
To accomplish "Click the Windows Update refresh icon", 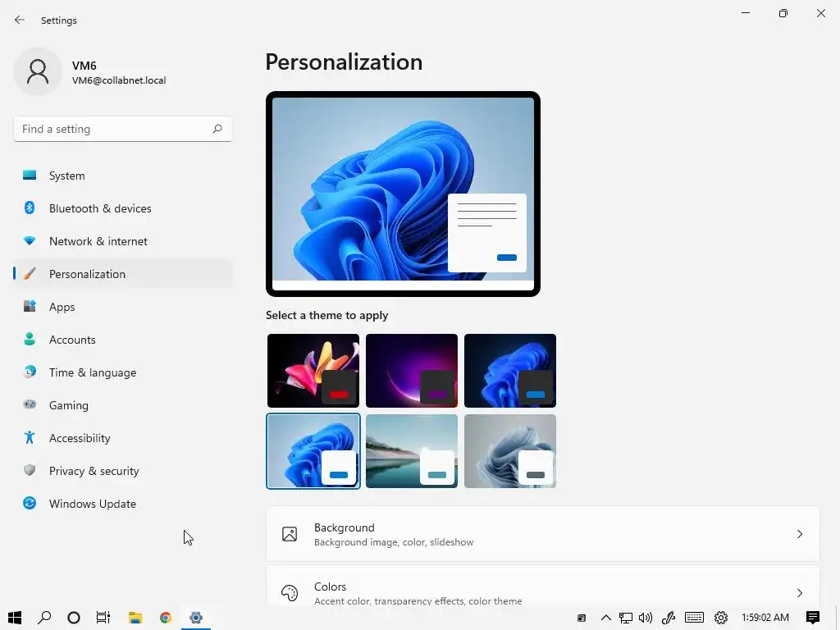I will 30,503.
